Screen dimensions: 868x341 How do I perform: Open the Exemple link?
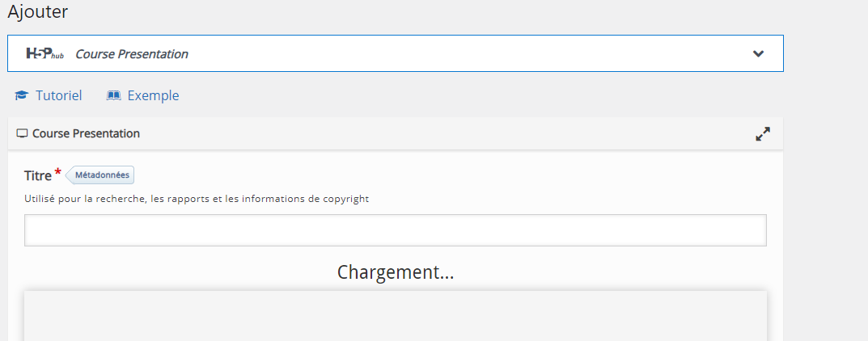tap(154, 95)
